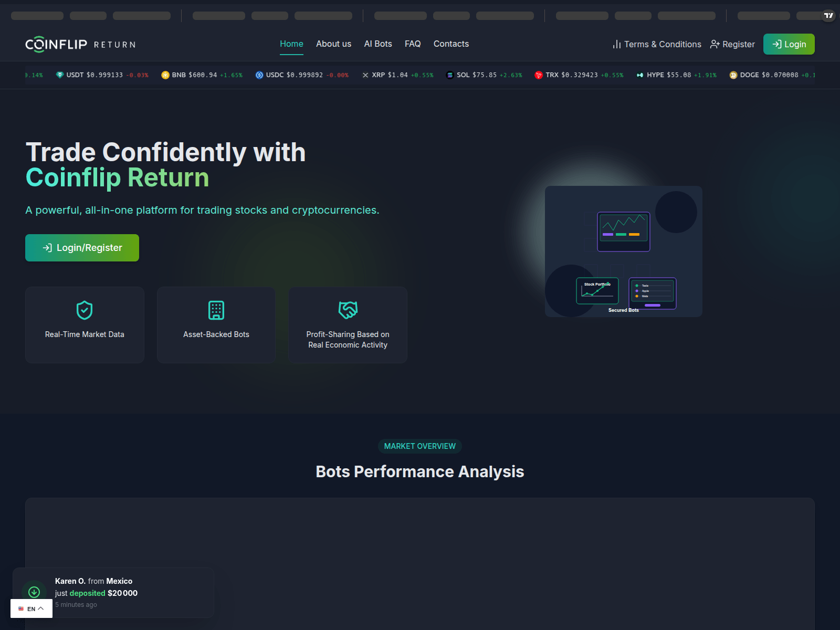
Task: Click the green Login button
Action: pos(789,44)
